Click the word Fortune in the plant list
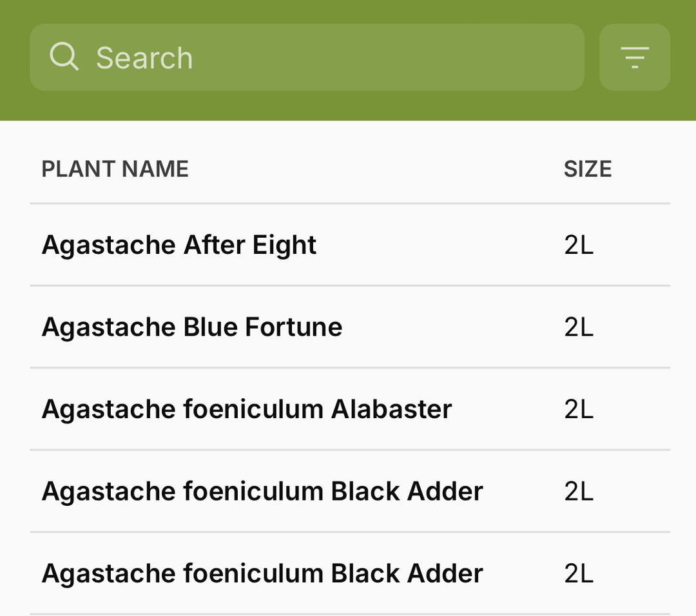This screenshot has width=696, height=616. (293, 327)
